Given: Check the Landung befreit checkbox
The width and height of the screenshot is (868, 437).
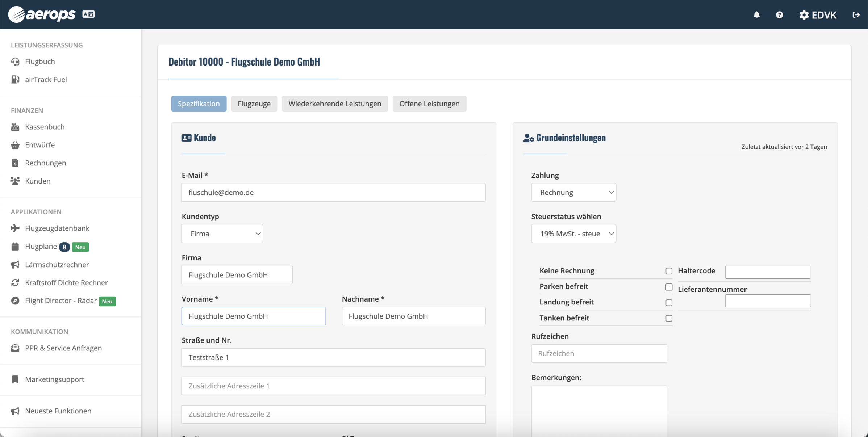Looking at the screenshot, I should [x=669, y=302].
